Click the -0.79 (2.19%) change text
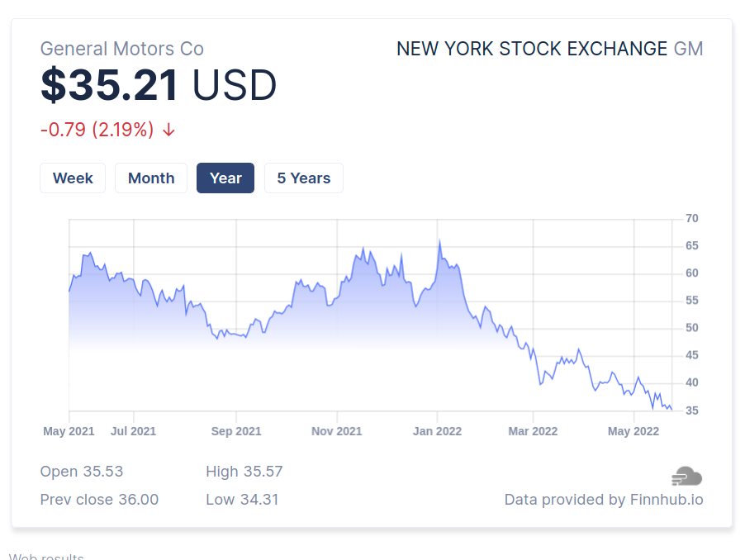Viewport: 745px width, 560px height. coord(97,130)
